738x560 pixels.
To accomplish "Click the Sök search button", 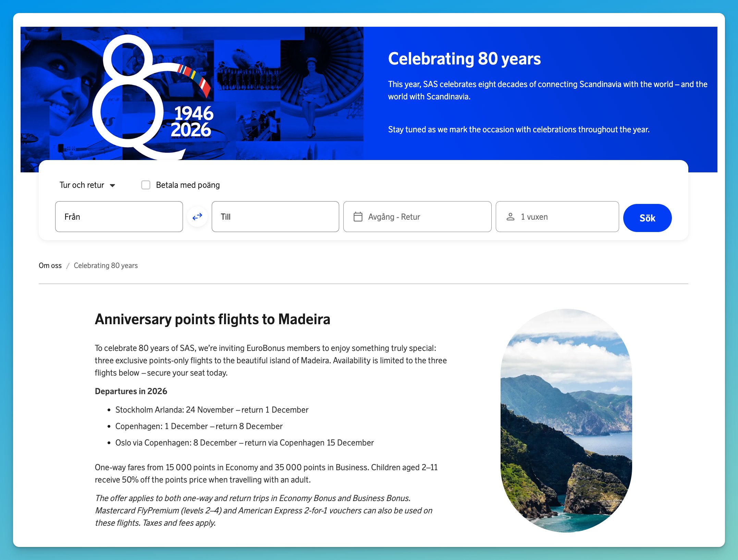I will [647, 218].
